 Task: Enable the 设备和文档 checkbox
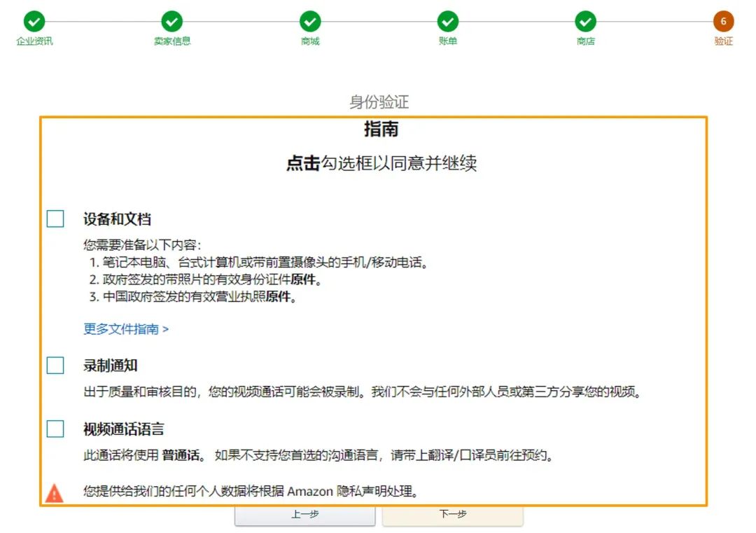(54, 219)
